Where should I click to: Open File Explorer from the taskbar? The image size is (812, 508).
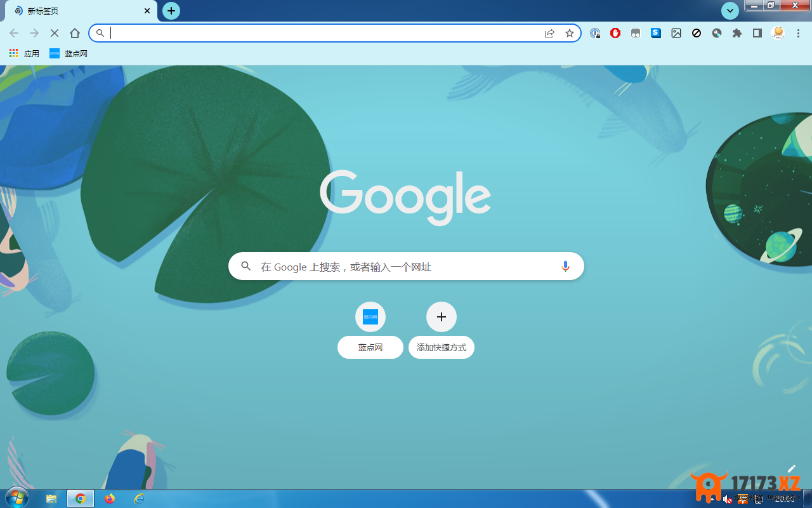coord(52,498)
